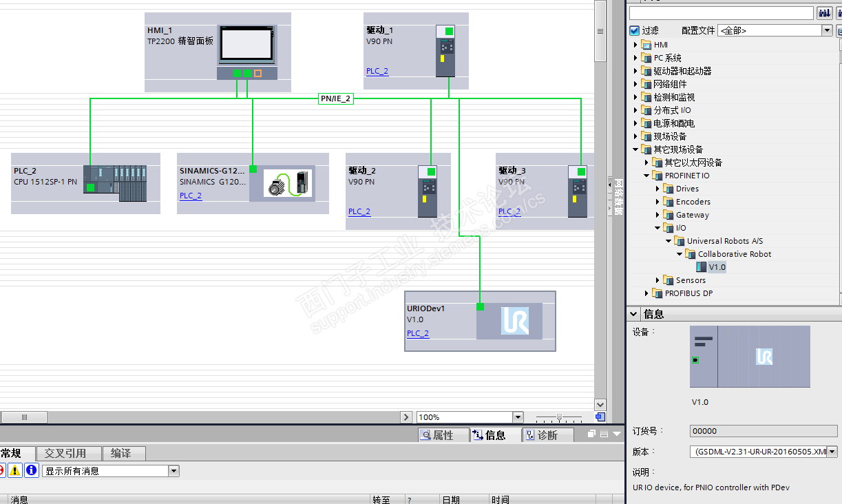Click the 订货号 00000 field
The image size is (842, 504).
(764, 431)
